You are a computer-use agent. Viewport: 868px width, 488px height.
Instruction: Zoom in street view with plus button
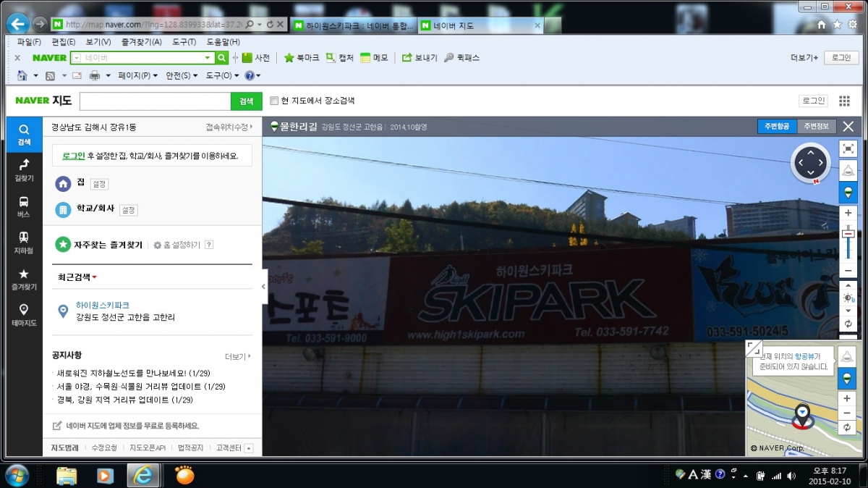coord(848,214)
